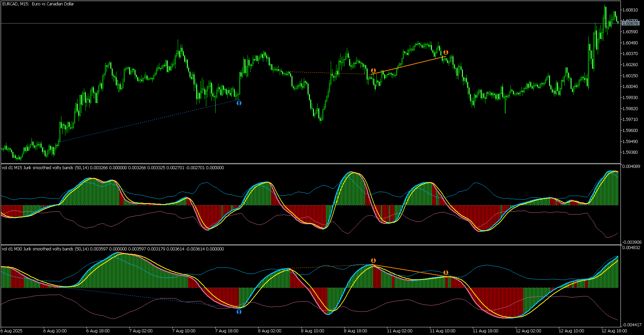Click the left orange down-arrow in M30 indicator
Image resolution: width=644 pixels, height=335 pixels.
tap(373, 260)
